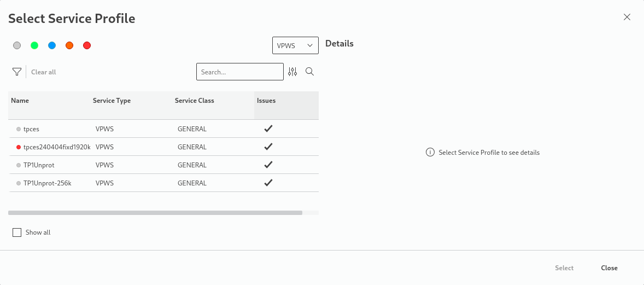Click the info icon in Details panel
The width and height of the screenshot is (644, 285).
pos(430,152)
